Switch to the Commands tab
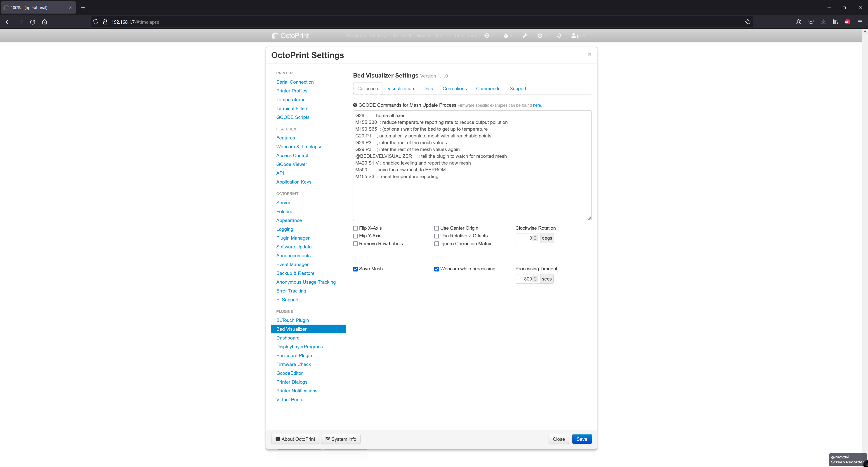This screenshot has height=467, width=868. click(488, 89)
